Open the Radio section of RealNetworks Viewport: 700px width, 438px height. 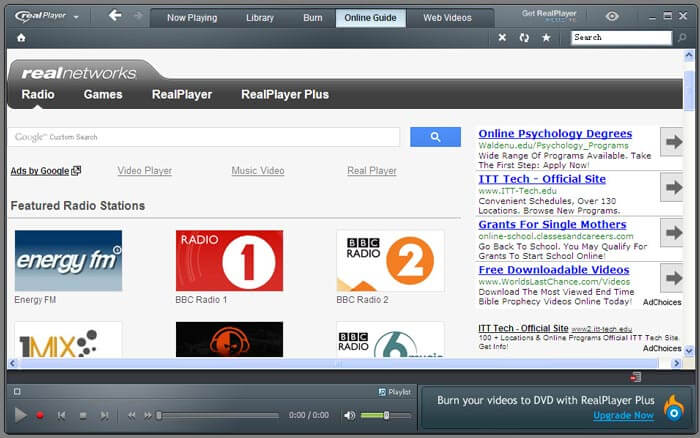pyautogui.click(x=38, y=94)
